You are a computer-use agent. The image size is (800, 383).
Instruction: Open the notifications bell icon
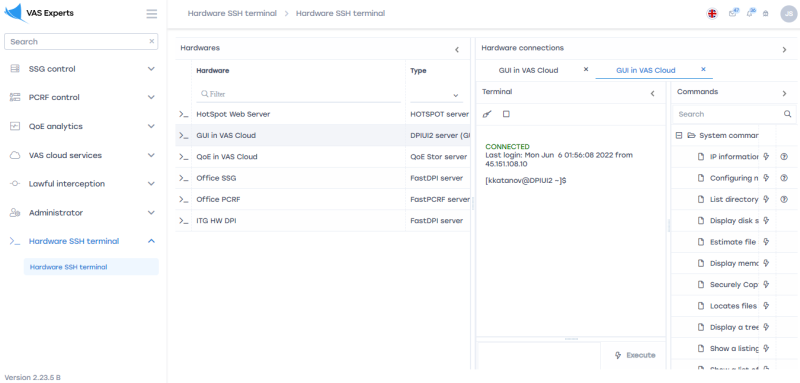click(x=750, y=14)
